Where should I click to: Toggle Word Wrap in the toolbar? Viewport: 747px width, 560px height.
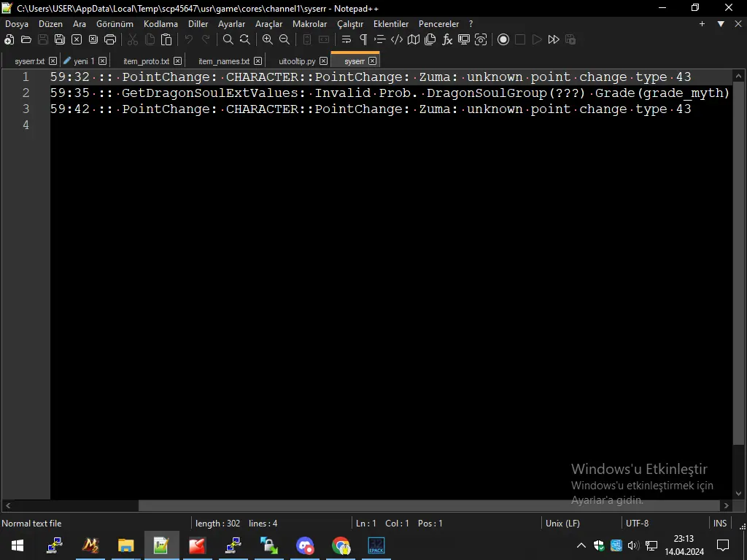[347, 39]
